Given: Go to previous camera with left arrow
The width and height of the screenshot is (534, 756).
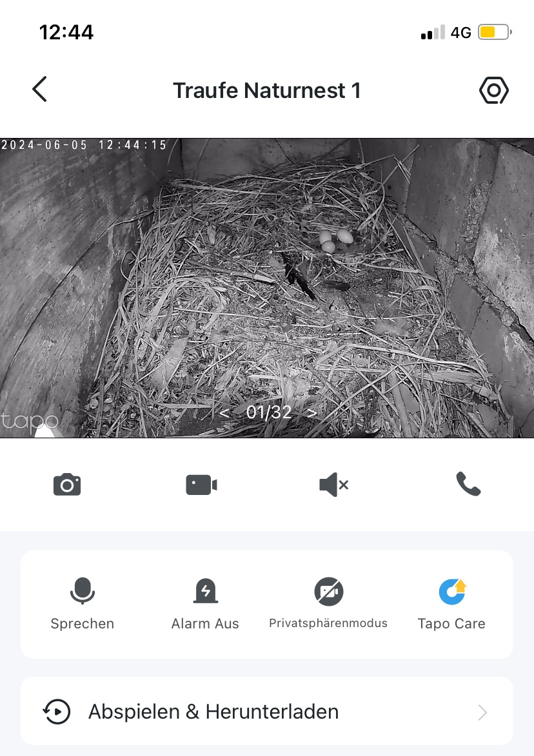Looking at the screenshot, I should [224, 412].
